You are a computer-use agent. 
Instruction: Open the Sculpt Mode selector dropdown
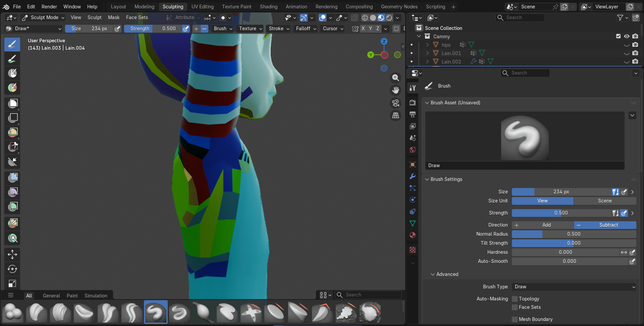point(43,17)
